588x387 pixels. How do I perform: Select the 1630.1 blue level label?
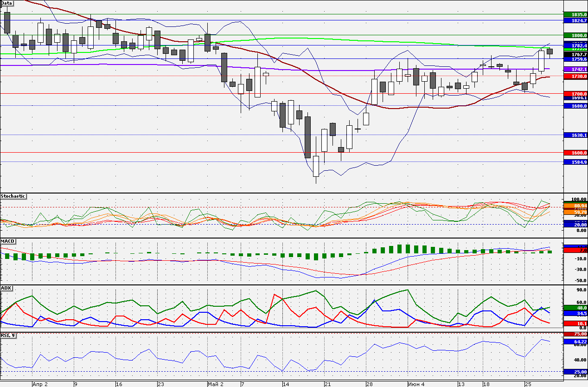coord(575,135)
